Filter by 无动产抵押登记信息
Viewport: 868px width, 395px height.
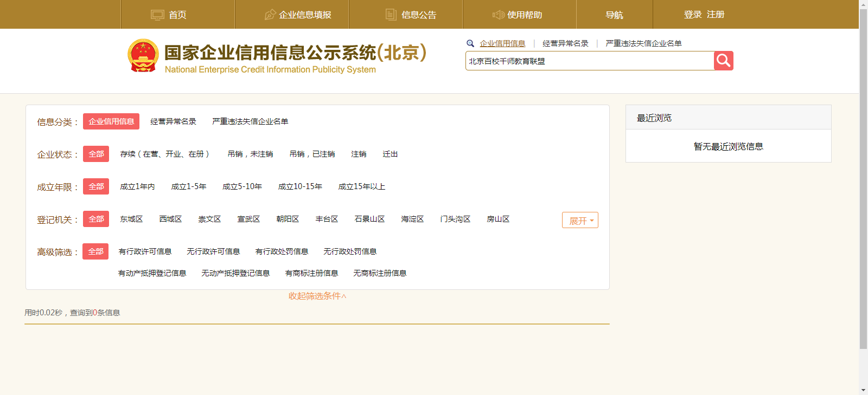point(235,273)
